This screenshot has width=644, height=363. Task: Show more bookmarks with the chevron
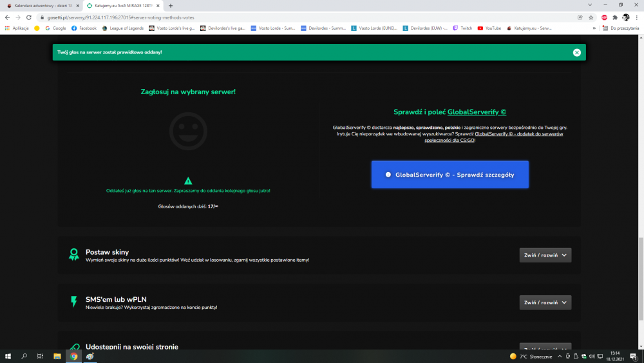coord(594,28)
